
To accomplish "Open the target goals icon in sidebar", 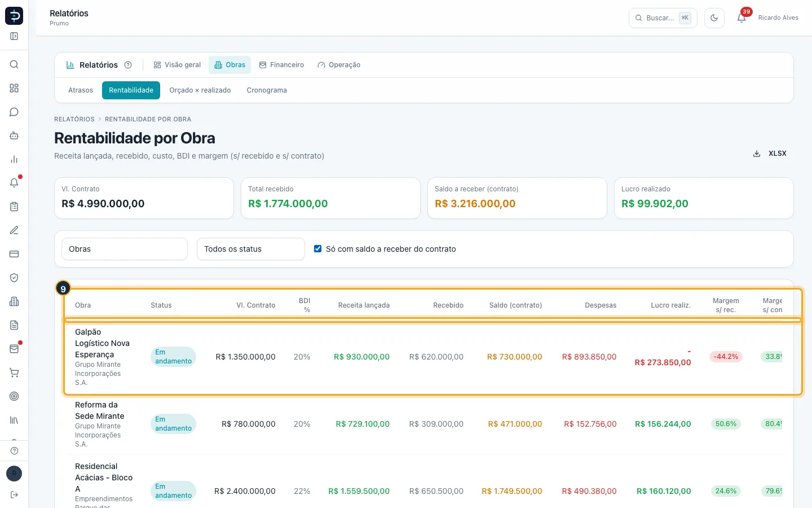I will click(14, 396).
